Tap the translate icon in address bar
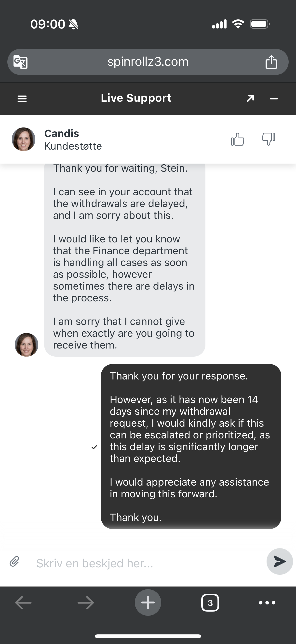 click(x=20, y=61)
